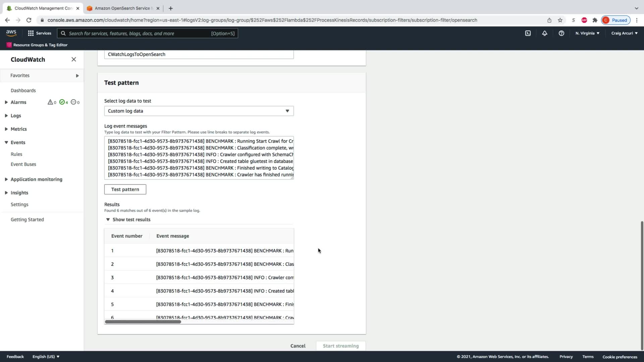This screenshot has width=644, height=362.
Task: Open AWS CloudShell icon in header
Action: [x=528, y=33]
